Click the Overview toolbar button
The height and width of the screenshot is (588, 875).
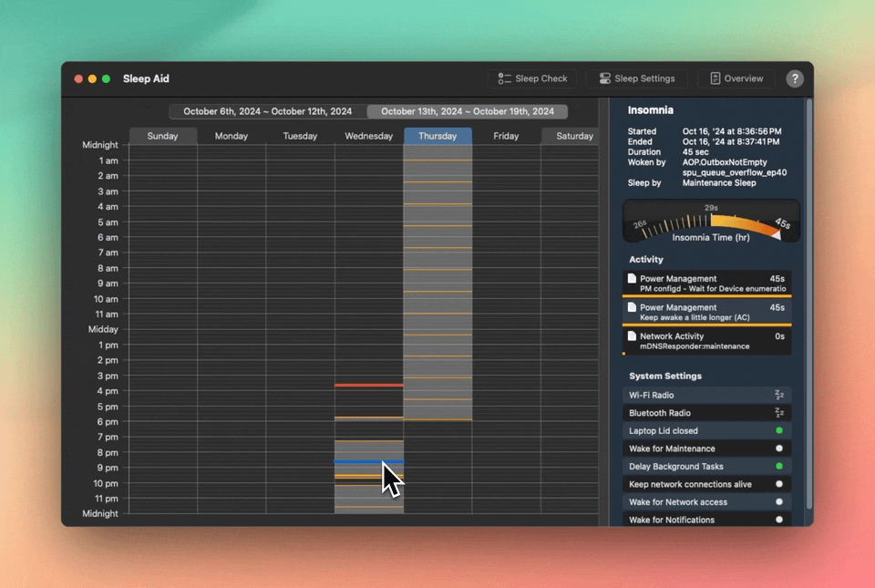click(x=736, y=79)
